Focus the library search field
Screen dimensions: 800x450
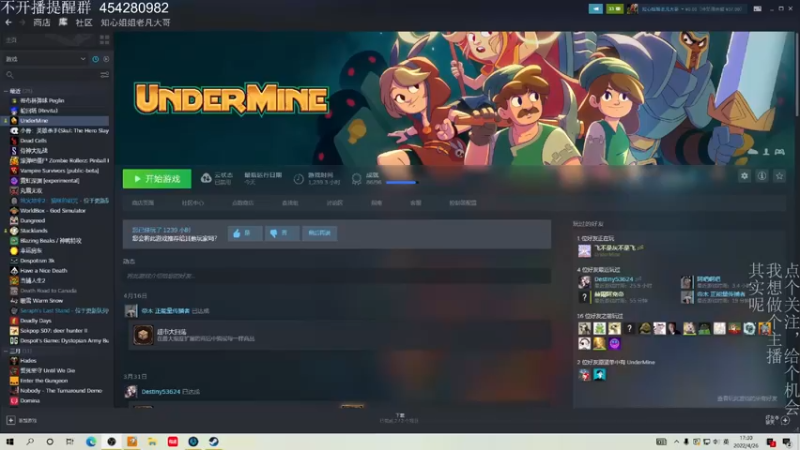(51, 75)
